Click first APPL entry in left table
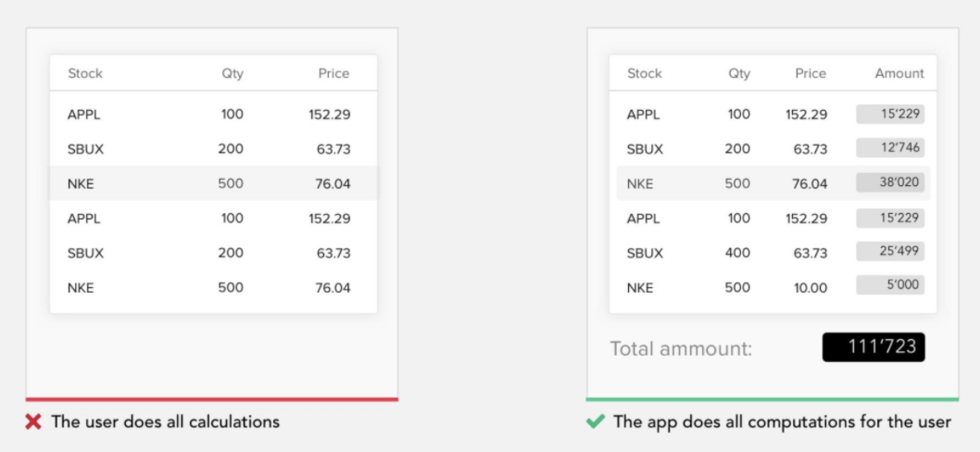Screen dimensions: 980x452 click(x=84, y=114)
